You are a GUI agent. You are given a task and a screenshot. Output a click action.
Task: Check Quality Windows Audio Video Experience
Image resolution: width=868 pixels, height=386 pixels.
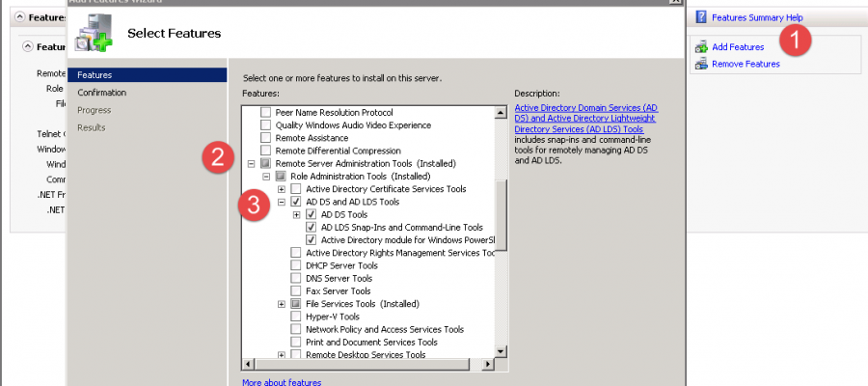(x=266, y=125)
